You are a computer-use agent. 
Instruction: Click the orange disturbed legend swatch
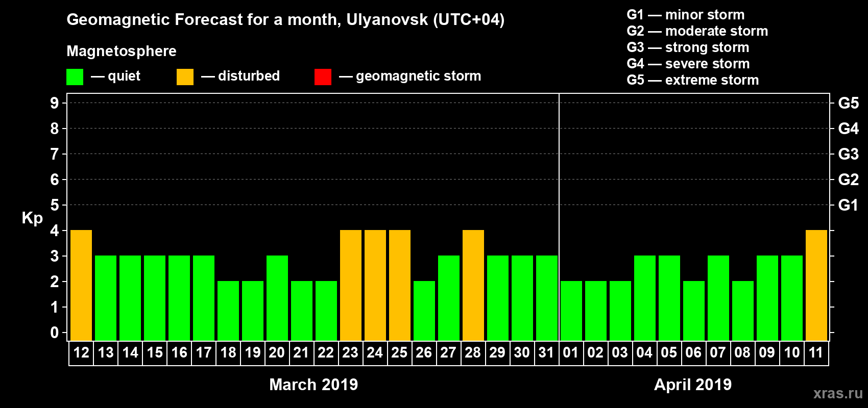(185, 77)
